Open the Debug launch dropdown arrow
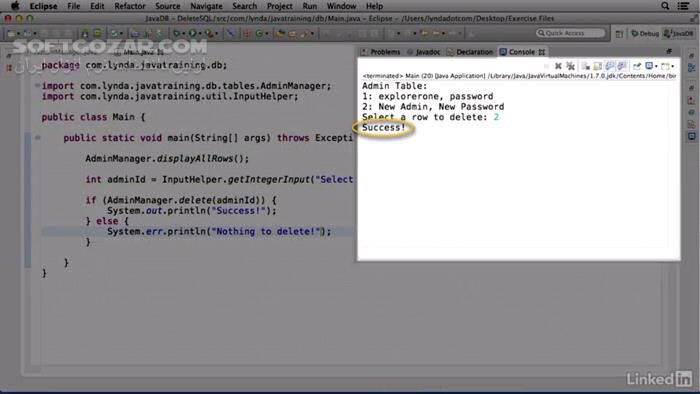 pyautogui.click(x=183, y=34)
